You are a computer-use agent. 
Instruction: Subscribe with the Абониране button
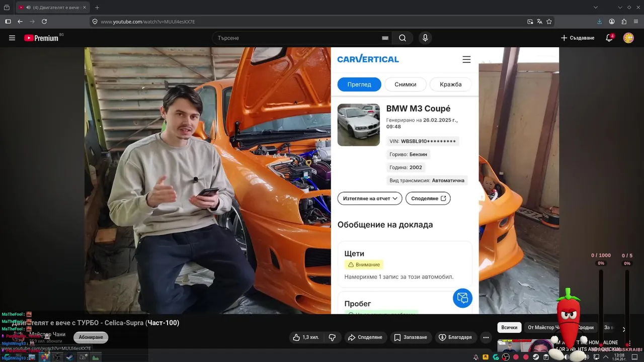click(91, 337)
